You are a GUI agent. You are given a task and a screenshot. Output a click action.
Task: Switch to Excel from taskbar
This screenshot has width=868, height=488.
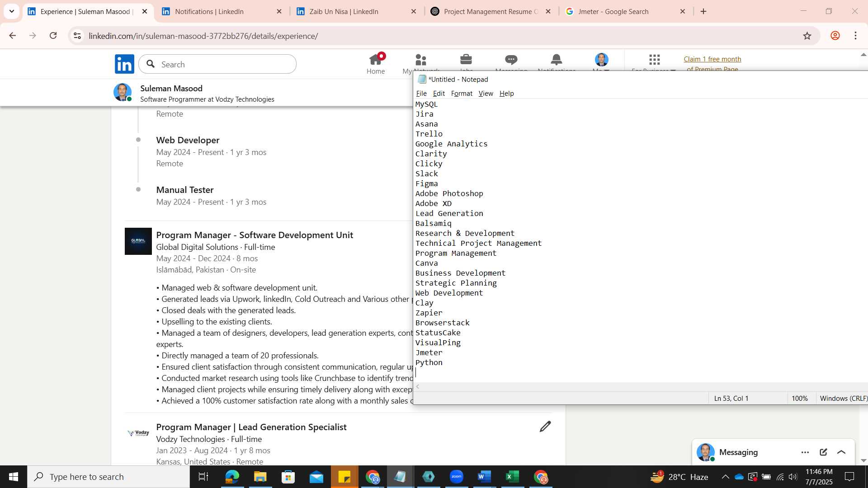coord(512,477)
